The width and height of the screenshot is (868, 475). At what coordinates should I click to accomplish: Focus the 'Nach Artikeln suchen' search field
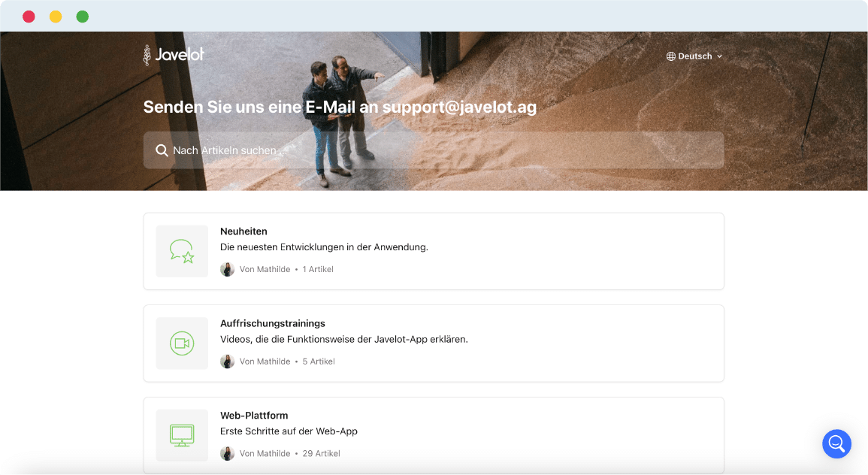pyautogui.click(x=434, y=150)
